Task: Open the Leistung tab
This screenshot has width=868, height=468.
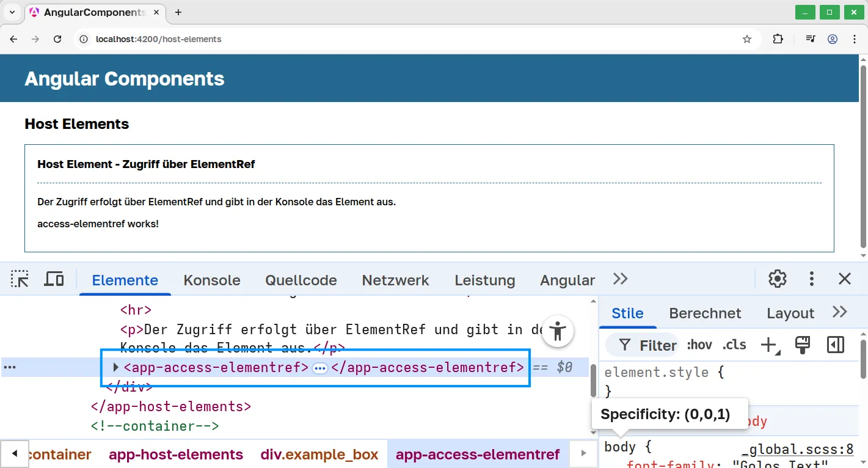Action: point(485,280)
